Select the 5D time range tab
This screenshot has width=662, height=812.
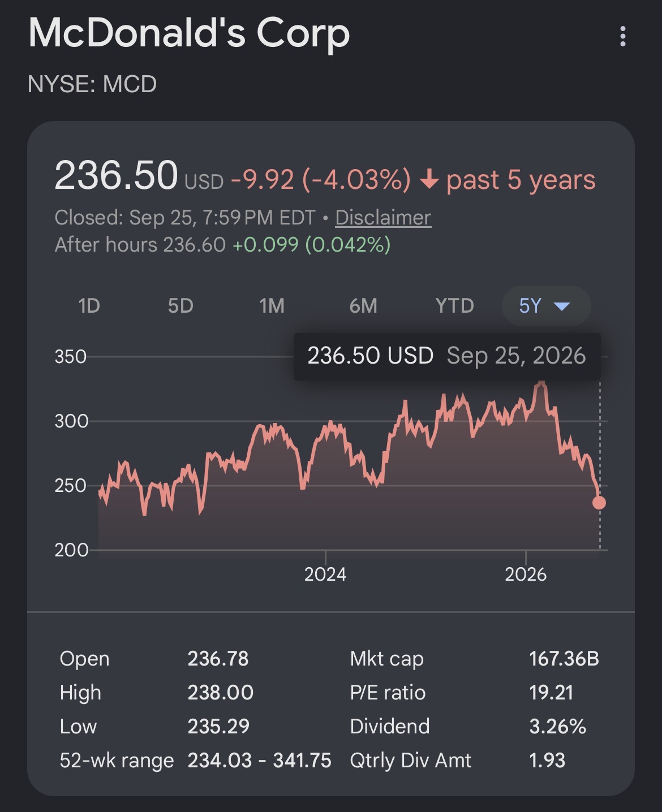pos(180,306)
